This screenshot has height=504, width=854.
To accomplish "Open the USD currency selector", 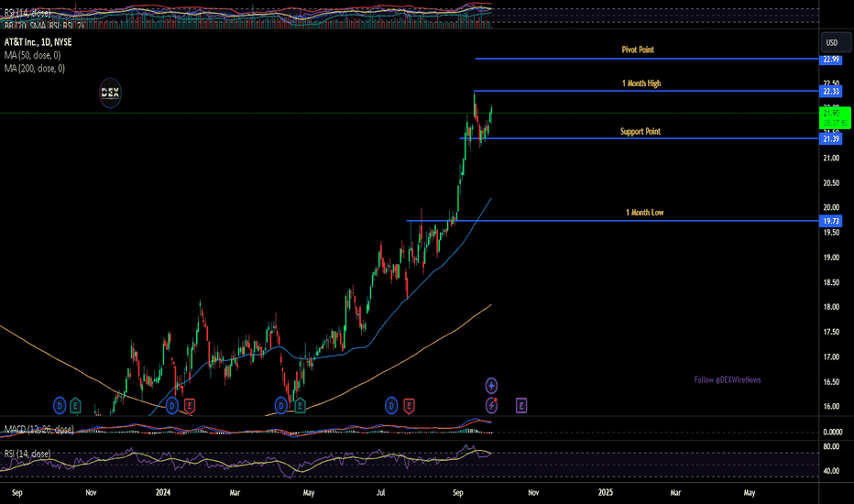I will pyautogui.click(x=836, y=42).
